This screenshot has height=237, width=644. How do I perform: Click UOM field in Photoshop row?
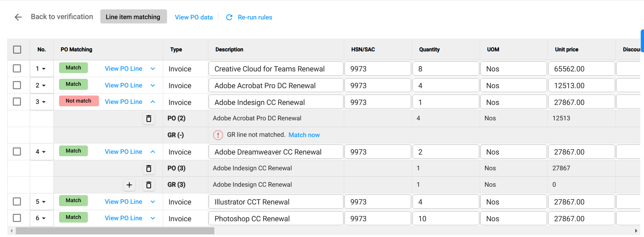click(x=514, y=219)
